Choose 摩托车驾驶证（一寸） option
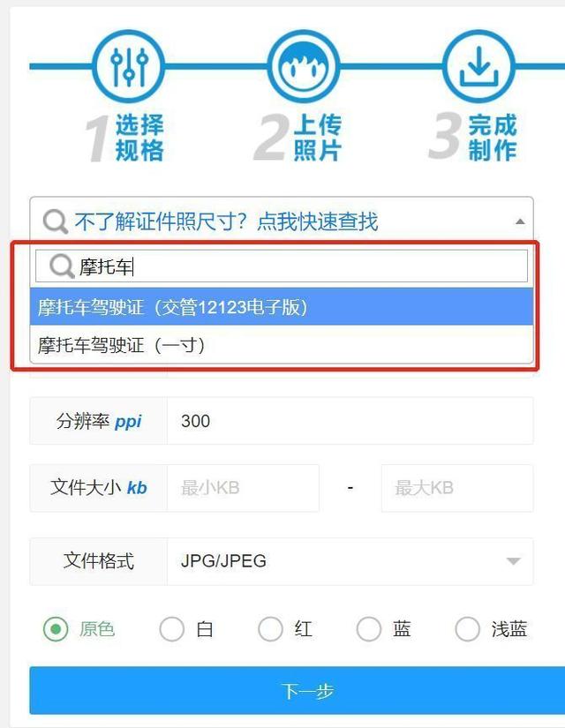Viewport: 565px width, 728px height. [282, 345]
